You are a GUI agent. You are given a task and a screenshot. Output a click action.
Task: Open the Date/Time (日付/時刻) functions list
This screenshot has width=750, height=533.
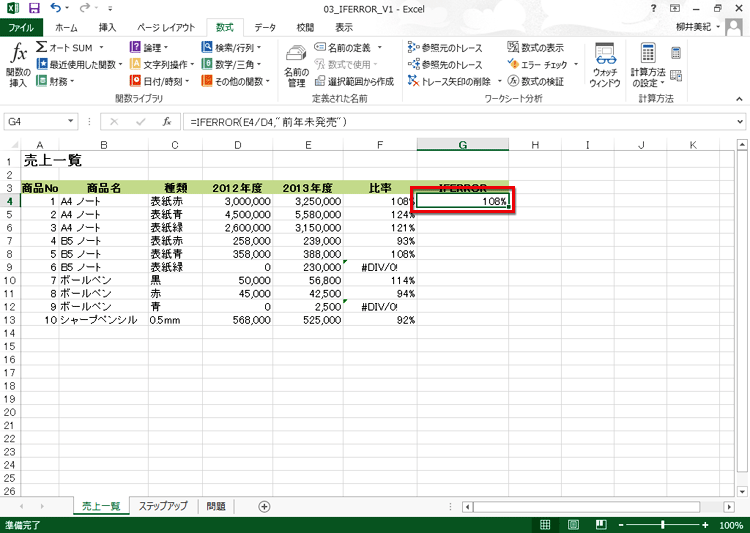(x=159, y=81)
